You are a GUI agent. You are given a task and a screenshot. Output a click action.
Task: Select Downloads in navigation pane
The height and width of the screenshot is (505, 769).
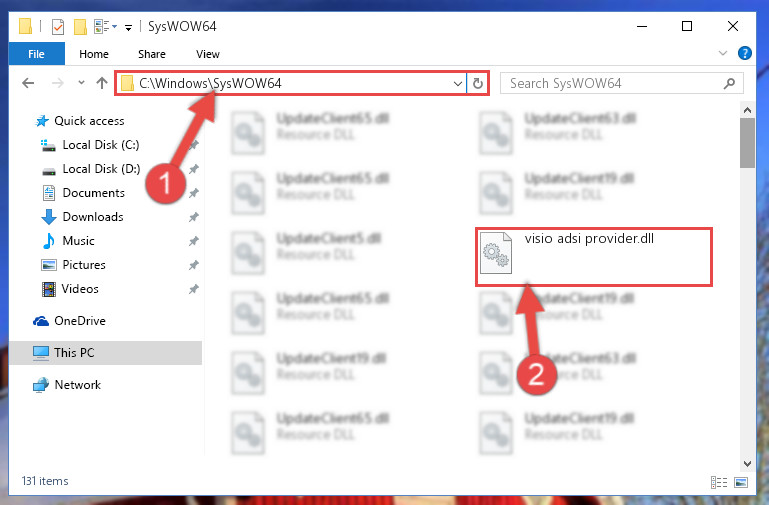[93, 217]
